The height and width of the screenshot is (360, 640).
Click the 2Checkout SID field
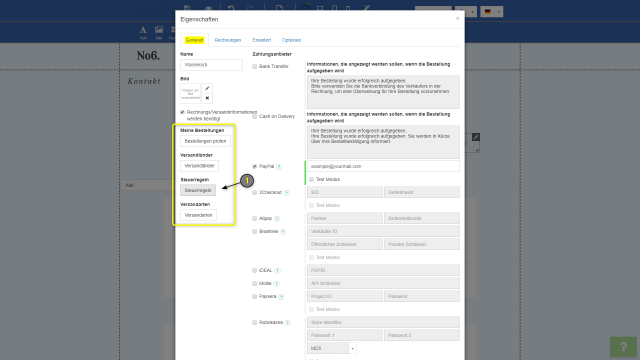[344, 192]
